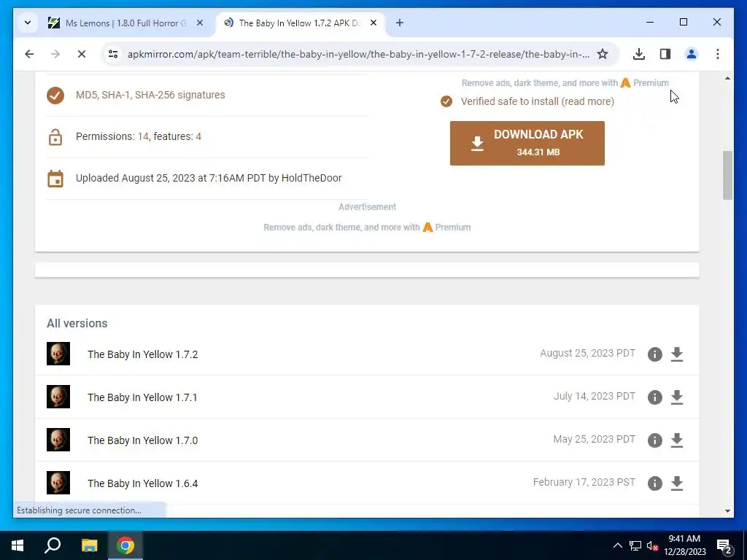Click Premium link under Advertisement label
Screen dimensions: 747x560
pos(446,227)
